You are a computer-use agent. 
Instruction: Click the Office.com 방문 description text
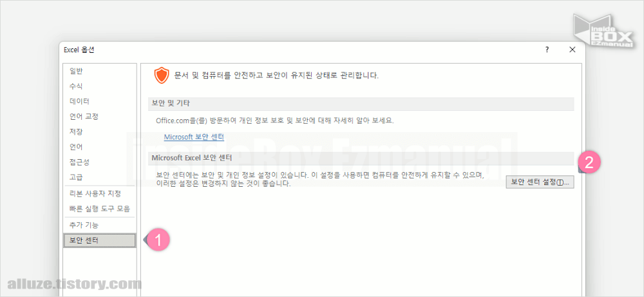(275, 121)
